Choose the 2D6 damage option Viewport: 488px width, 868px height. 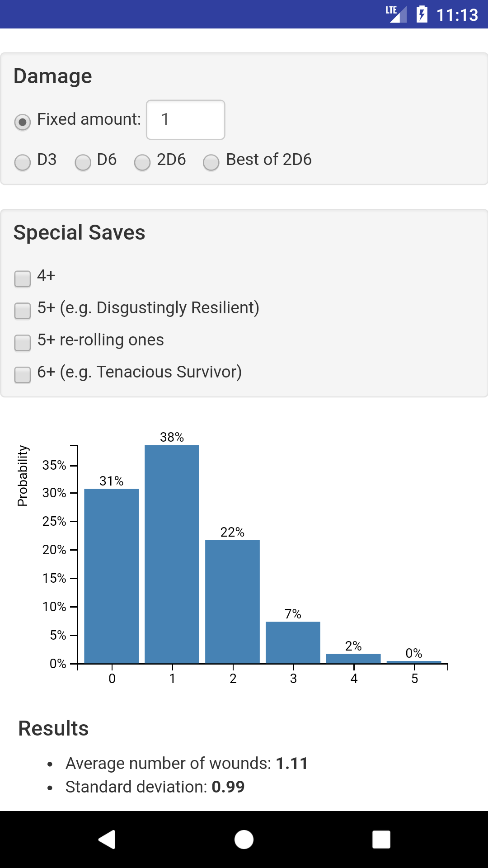point(142,162)
